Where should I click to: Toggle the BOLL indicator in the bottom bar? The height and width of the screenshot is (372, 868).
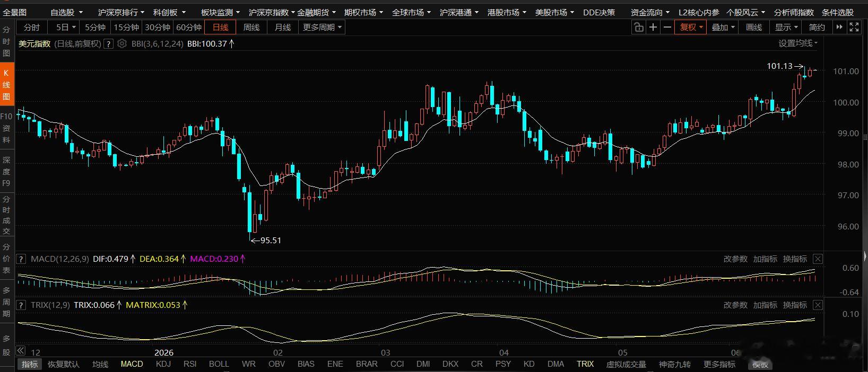219,364
